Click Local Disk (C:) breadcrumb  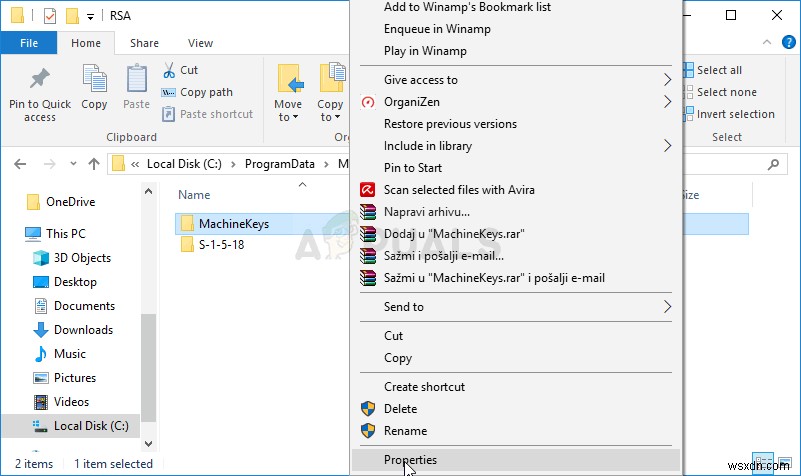coord(184,164)
